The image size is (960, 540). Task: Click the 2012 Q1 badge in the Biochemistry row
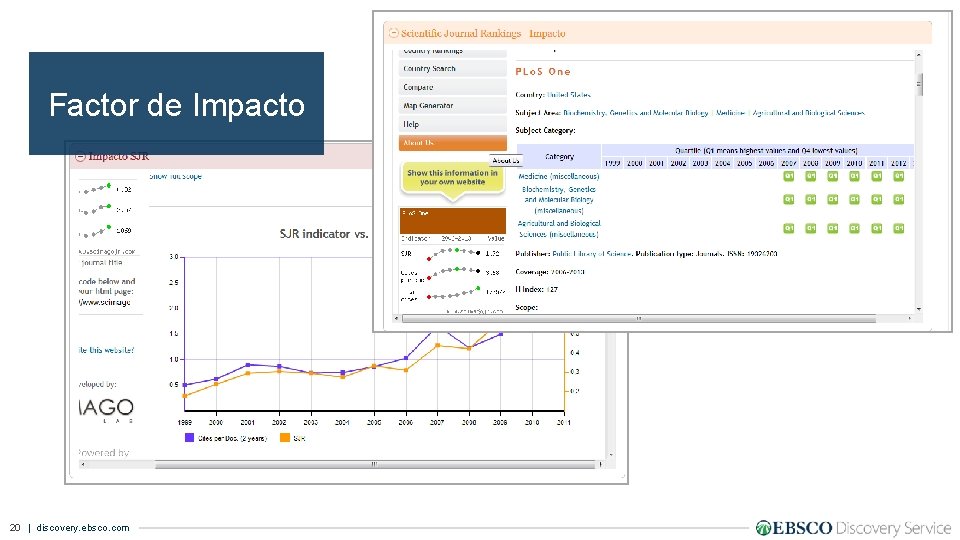[899, 200]
